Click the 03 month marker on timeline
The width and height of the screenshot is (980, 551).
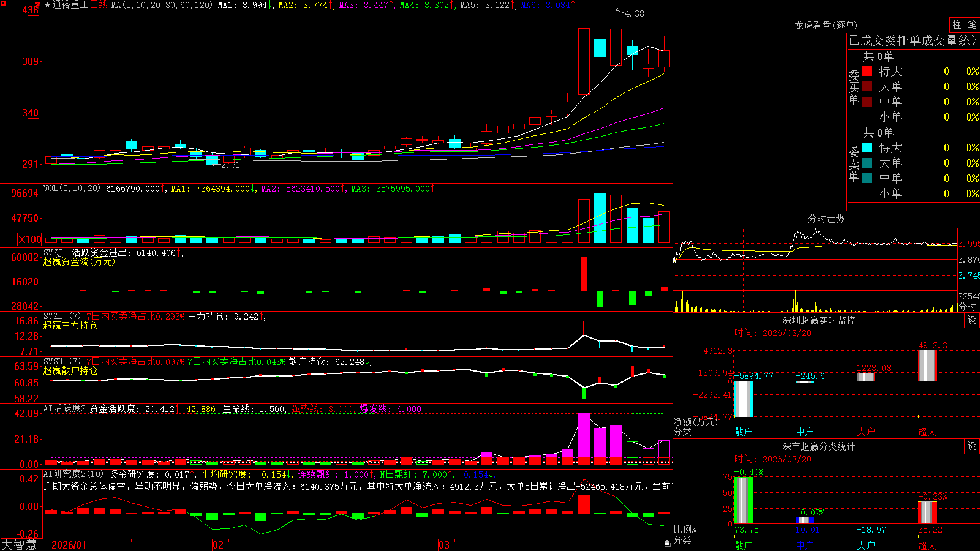pos(444,545)
